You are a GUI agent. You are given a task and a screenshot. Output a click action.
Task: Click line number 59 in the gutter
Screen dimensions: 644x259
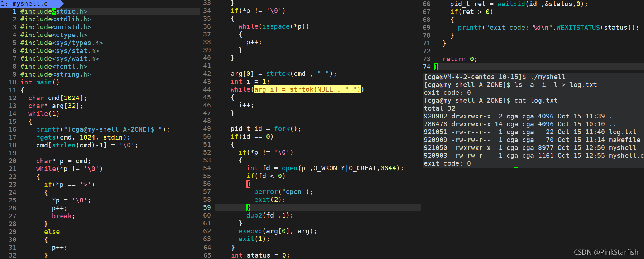(207, 207)
